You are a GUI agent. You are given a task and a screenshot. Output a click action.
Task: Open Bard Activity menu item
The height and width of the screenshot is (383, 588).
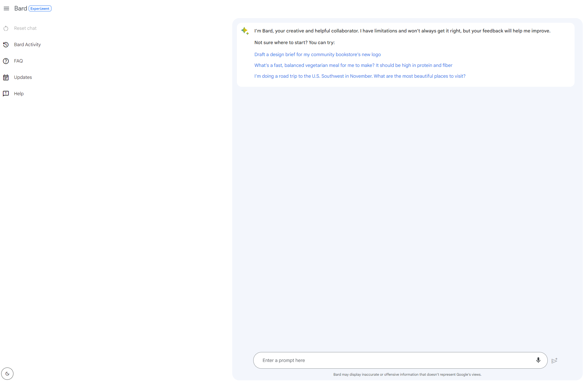click(27, 45)
